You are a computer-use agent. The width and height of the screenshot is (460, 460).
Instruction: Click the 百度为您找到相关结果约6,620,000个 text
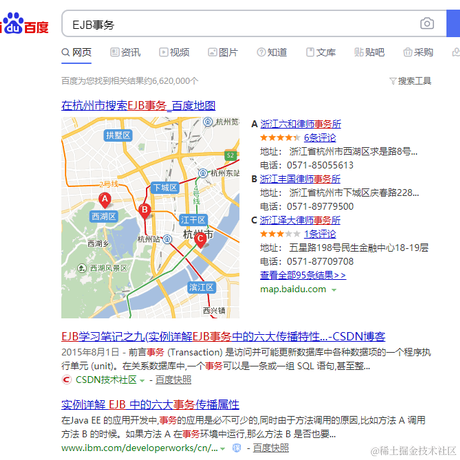130,81
